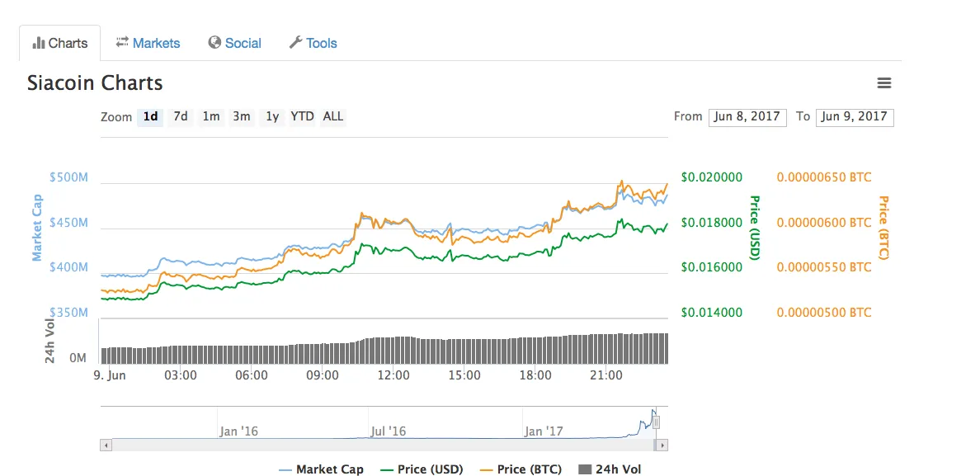
Task: Click the navigator left scroll arrow
Action: [106, 445]
